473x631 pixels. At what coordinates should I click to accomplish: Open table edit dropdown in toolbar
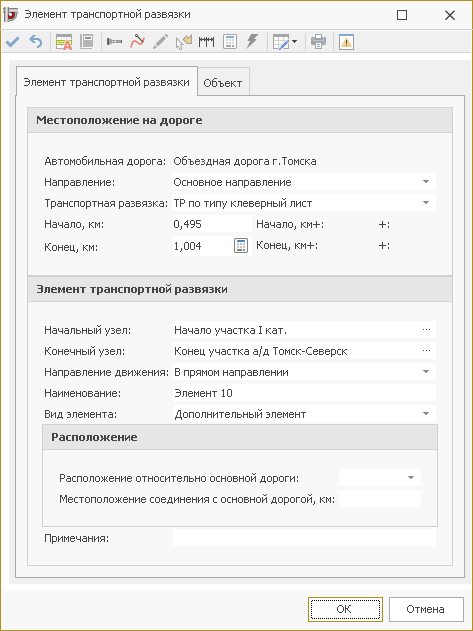285,41
